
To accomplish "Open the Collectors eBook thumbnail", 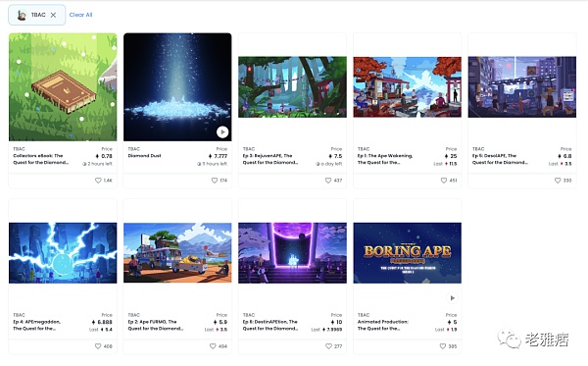I will point(63,87).
